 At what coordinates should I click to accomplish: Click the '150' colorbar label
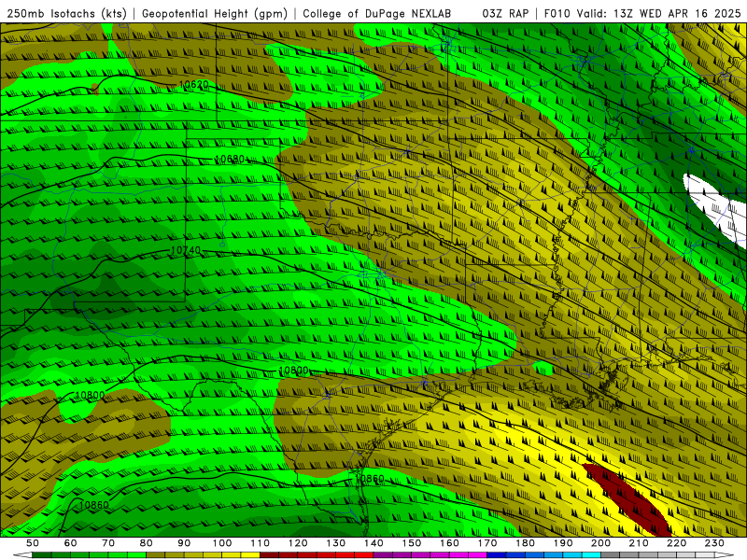click(412, 543)
